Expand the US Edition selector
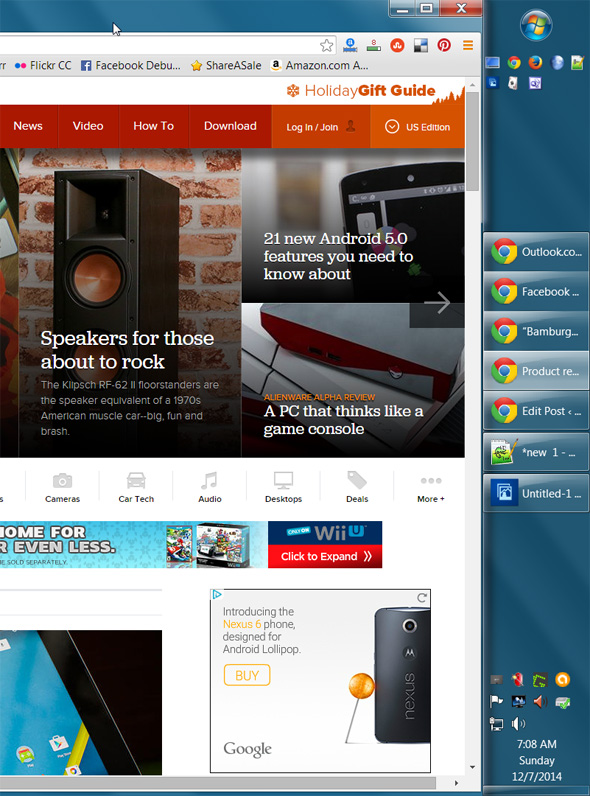The width and height of the screenshot is (590, 796). pyautogui.click(x=417, y=127)
